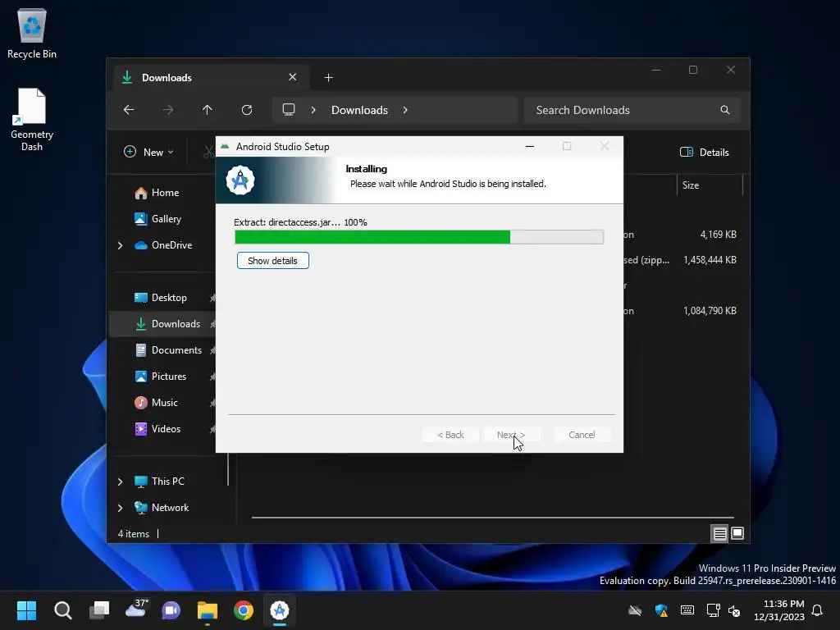840x630 pixels.
Task: Refresh the Downloads folder view
Action: click(x=247, y=110)
